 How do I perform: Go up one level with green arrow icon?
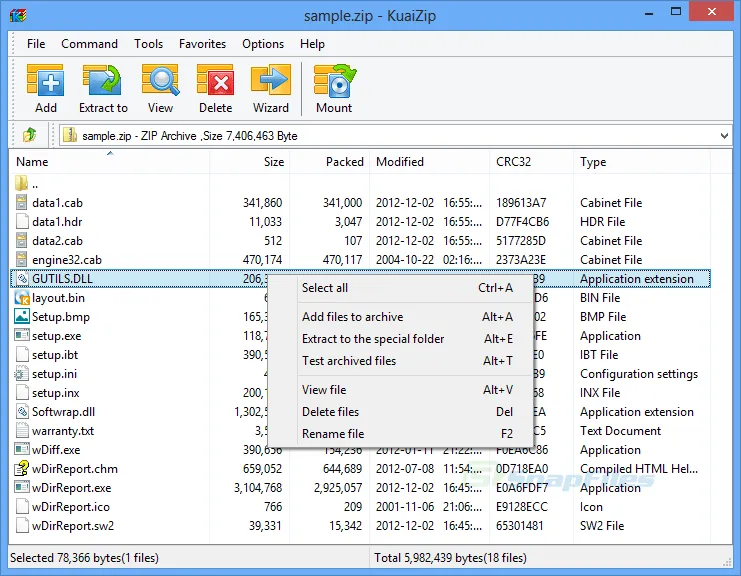[29, 135]
